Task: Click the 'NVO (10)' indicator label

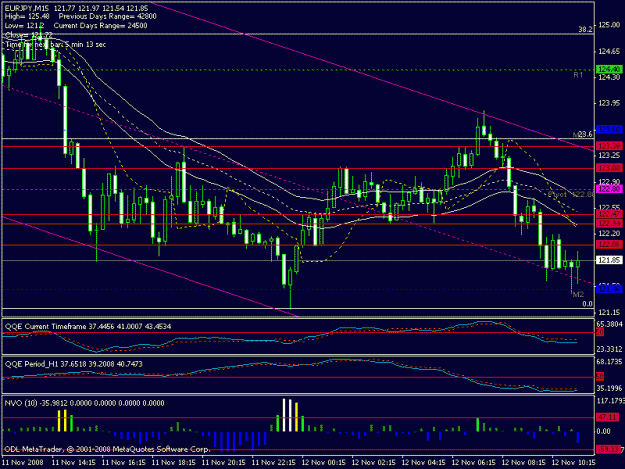Action: pos(20,403)
